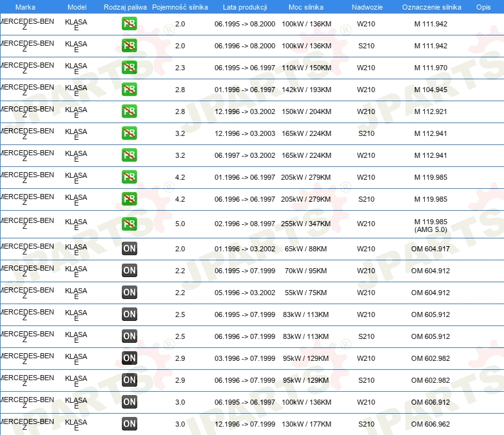Click the petrol icon in the 4.2 W210 M 119.985 row
This screenshot has width=504, height=435.
click(129, 177)
